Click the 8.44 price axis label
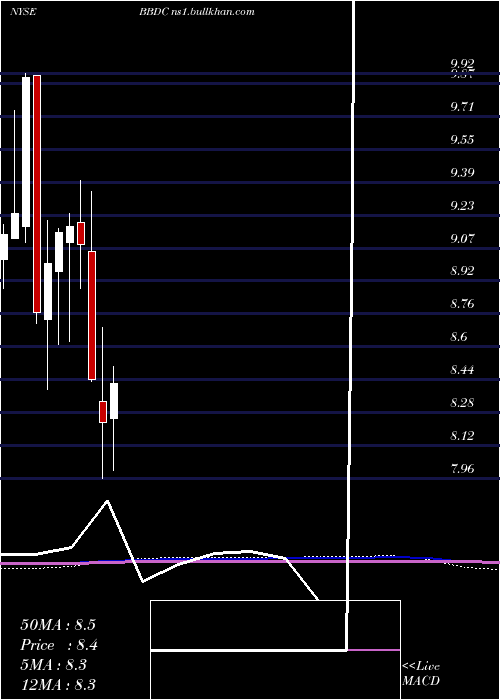This screenshot has width=500, height=700. 462,370
